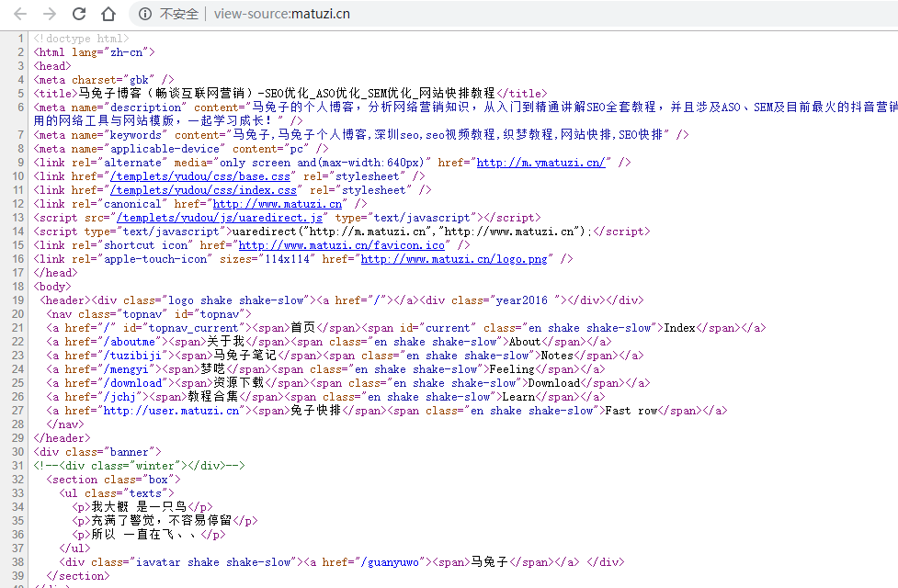Click line number 21 in the gutter
The image size is (898, 588).
pyautogui.click(x=17, y=327)
